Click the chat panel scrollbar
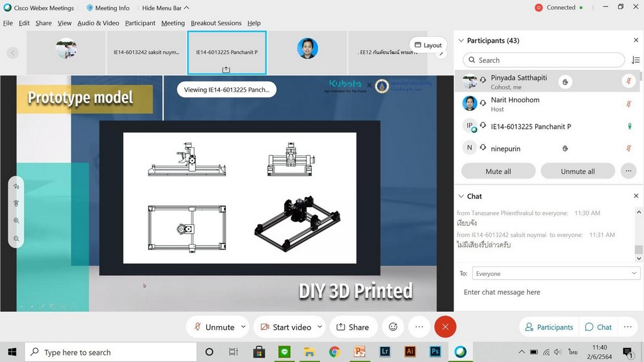Image resolution: width=644 pixels, height=362 pixels. pos(639,249)
